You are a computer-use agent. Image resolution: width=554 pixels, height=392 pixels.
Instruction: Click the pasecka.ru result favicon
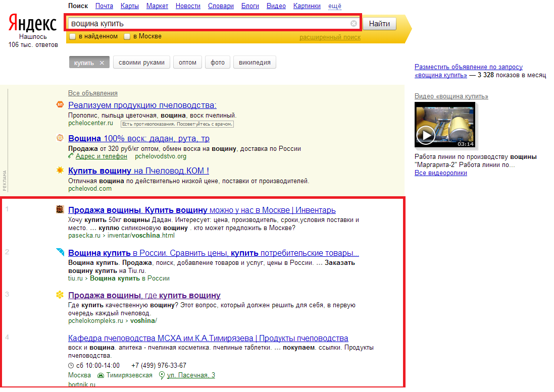point(60,210)
